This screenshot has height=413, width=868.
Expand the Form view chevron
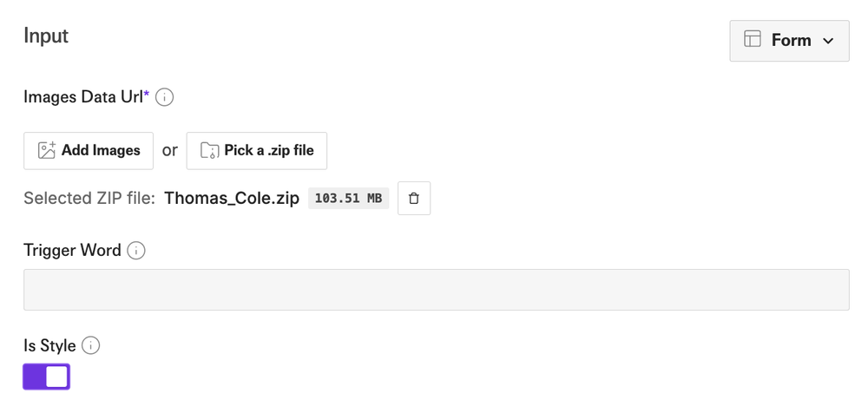pyautogui.click(x=828, y=41)
